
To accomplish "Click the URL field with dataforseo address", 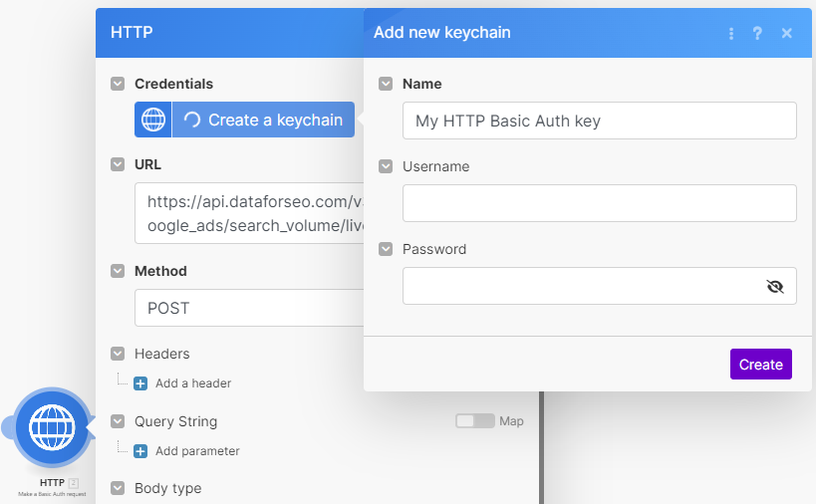I will 249,213.
